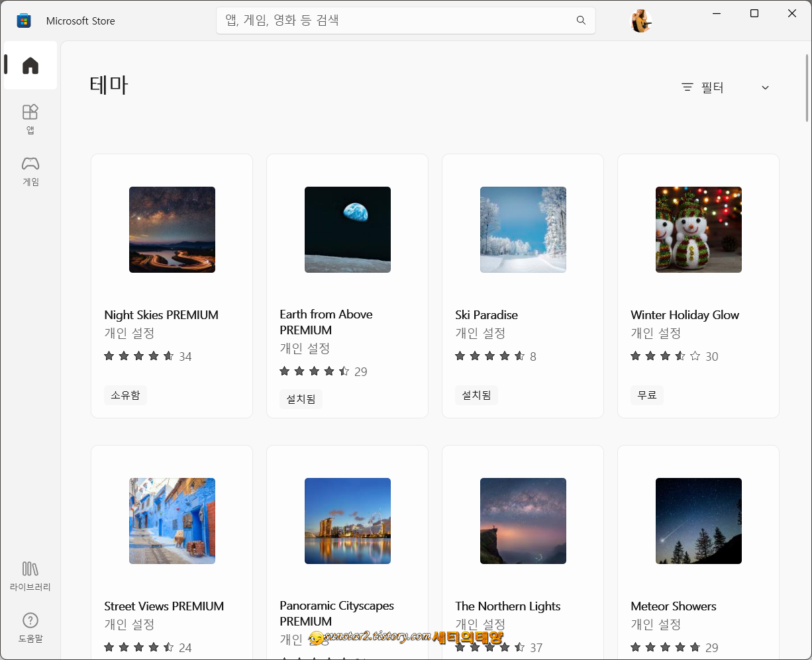Select the Meteor Showers thumbnail image
Image resolution: width=812 pixels, height=660 pixels.
(698, 521)
